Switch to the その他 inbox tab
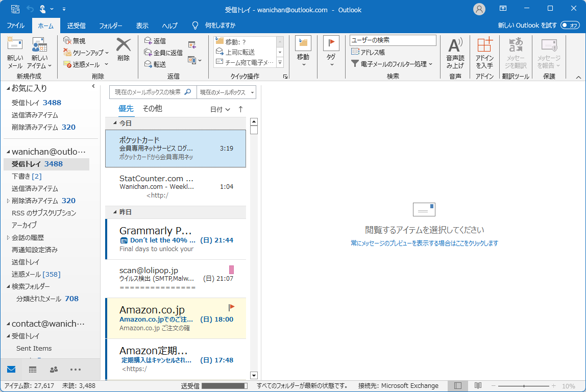This screenshot has width=586, height=392. click(153, 108)
